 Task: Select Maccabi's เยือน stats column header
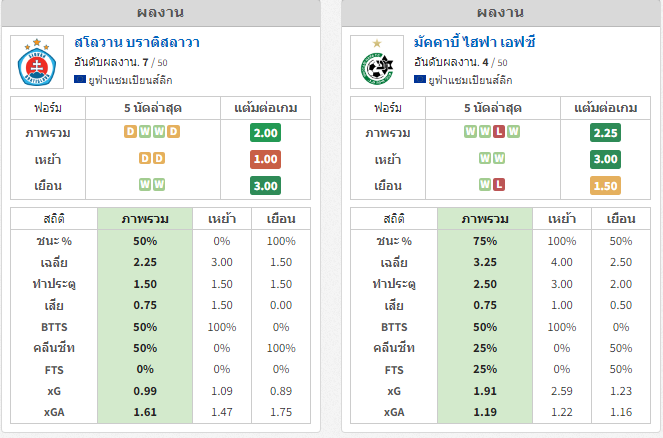tap(621, 219)
